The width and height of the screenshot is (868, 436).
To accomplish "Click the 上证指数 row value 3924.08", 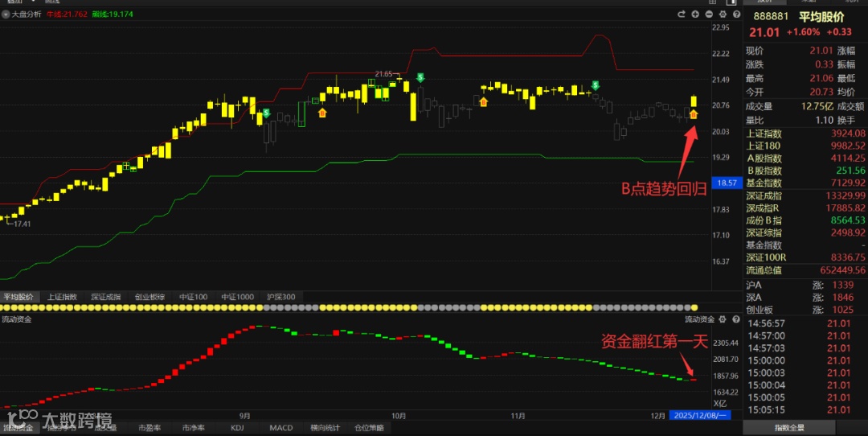I will pos(848,134).
